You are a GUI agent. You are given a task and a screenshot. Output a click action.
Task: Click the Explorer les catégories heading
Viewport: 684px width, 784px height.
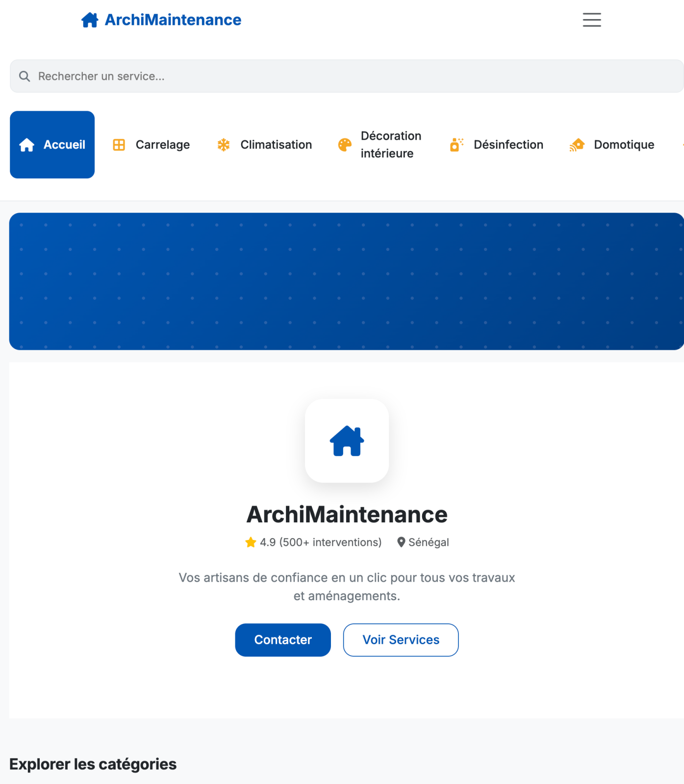93,764
